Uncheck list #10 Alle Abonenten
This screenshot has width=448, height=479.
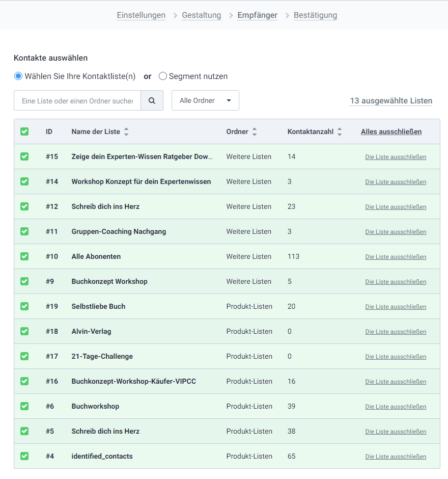point(24,256)
